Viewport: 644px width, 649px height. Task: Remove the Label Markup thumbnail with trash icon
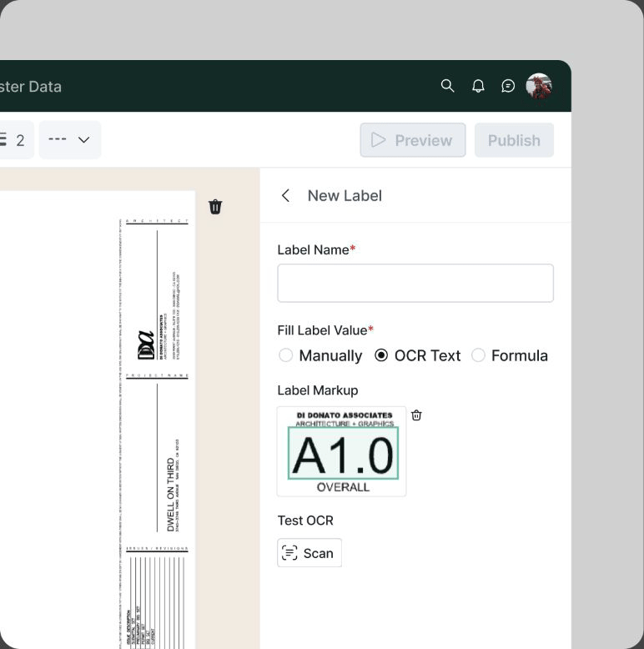[x=416, y=415]
